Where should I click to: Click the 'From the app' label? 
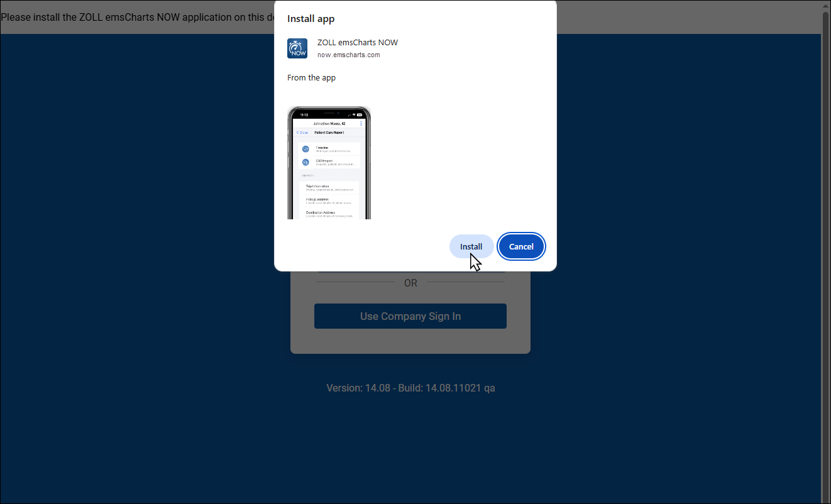[x=311, y=78]
